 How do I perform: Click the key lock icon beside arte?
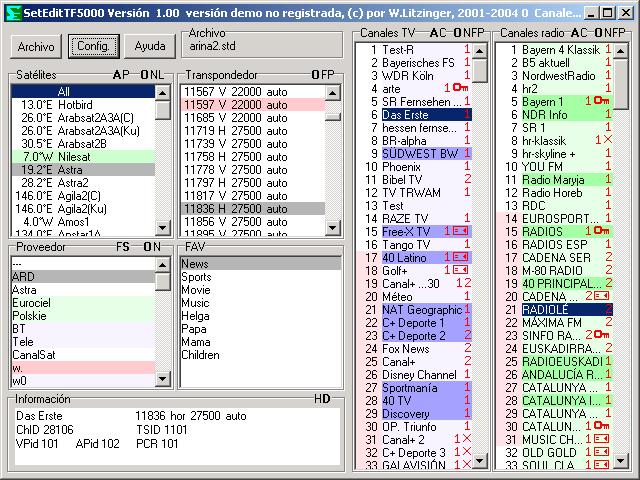click(x=459, y=89)
